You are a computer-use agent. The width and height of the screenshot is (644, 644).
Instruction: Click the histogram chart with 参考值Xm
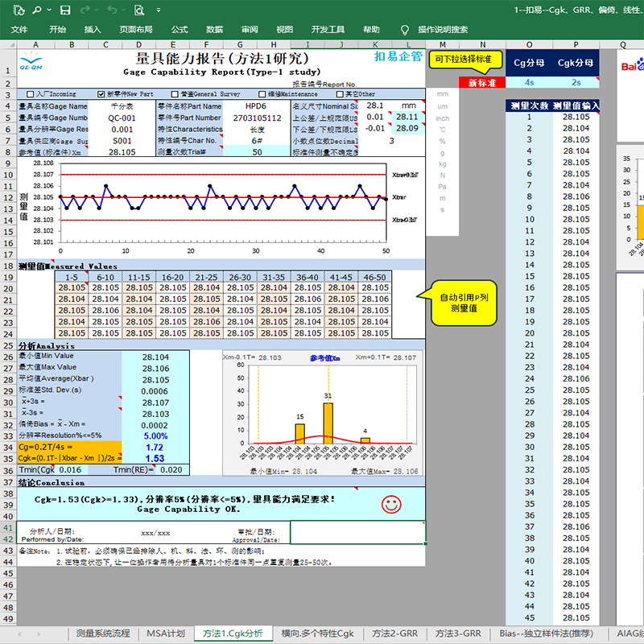pyautogui.click(x=323, y=414)
